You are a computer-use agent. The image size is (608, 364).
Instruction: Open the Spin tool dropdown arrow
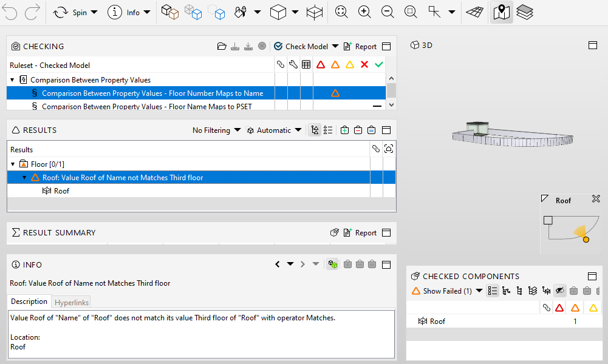coord(94,12)
